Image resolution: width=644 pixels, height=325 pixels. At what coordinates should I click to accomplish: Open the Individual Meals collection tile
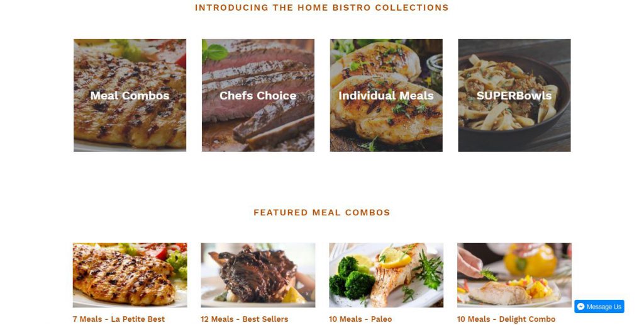(x=386, y=96)
